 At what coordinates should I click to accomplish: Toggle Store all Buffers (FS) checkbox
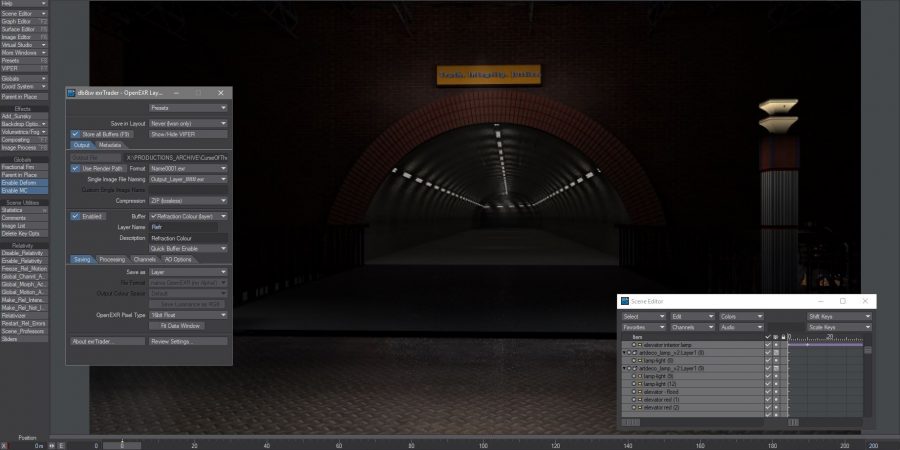pos(75,133)
